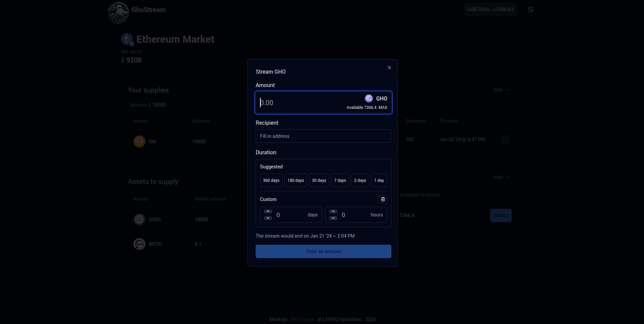Click the Available 7366.4 balance text
The width and height of the screenshot is (644, 324).
click(361, 108)
